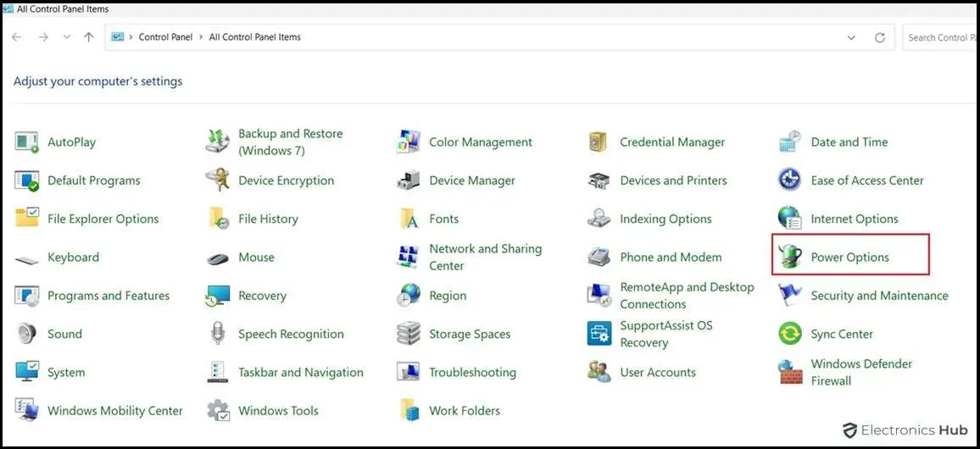This screenshot has width=980, height=449.
Task: Refresh the Control Panel view
Action: point(880,38)
